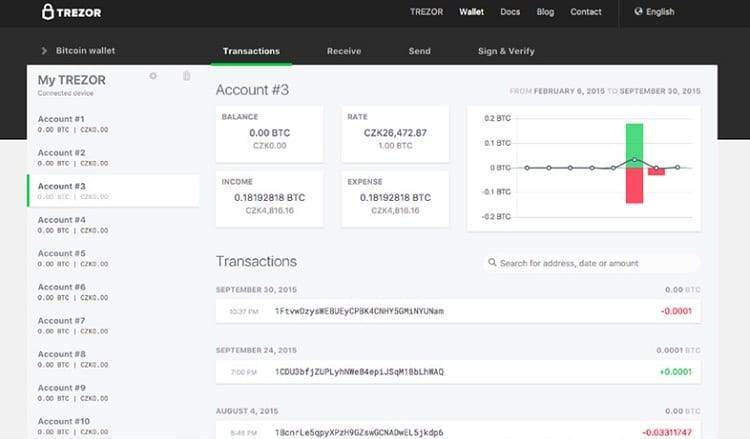Open Blog in top navigation
Viewport: 750px width, 439px height.
[545, 12]
